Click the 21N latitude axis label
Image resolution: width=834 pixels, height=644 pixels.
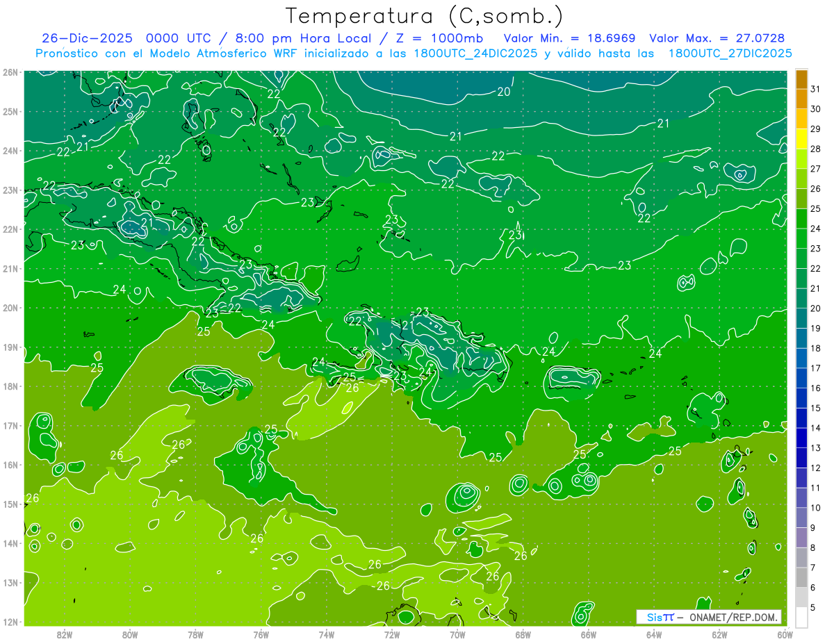[x=10, y=268]
